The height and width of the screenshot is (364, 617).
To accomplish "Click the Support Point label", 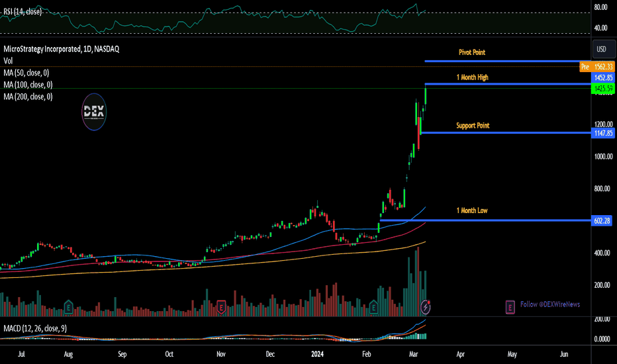I will 473,126.
